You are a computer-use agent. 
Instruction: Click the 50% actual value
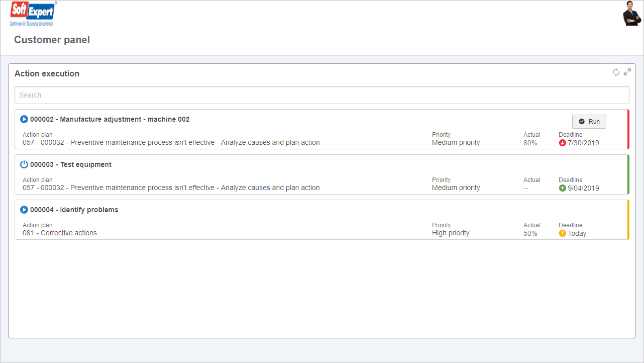[530, 234]
